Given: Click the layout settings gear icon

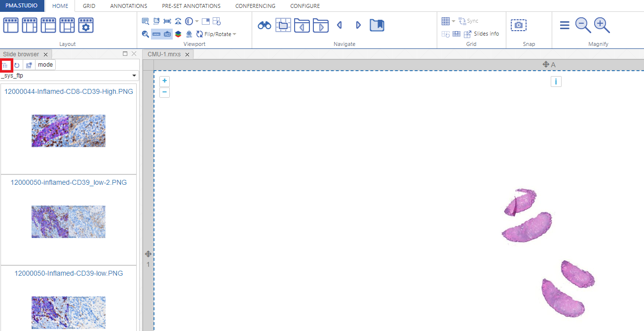Looking at the screenshot, I should click(86, 25).
